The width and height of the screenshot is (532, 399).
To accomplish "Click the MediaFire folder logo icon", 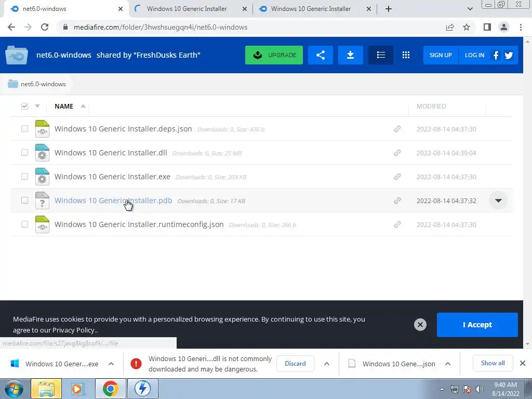I will [16, 55].
